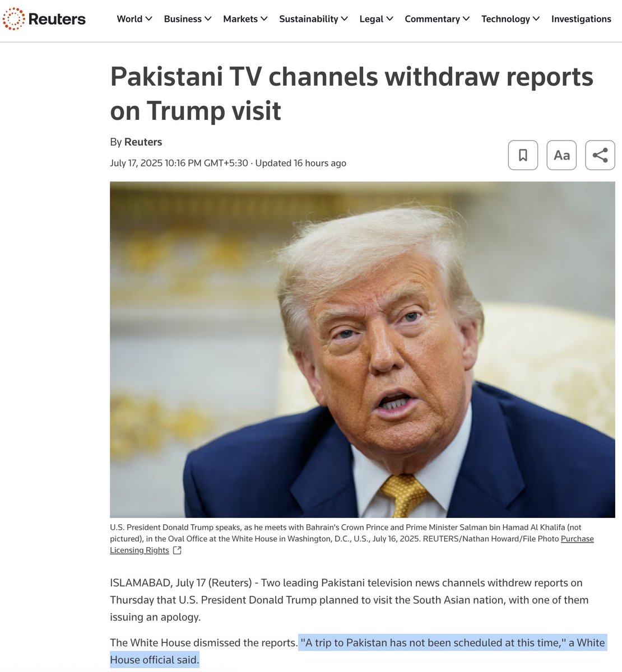Click the highlighted White House quote
The image size is (622, 672).
[x=358, y=651]
